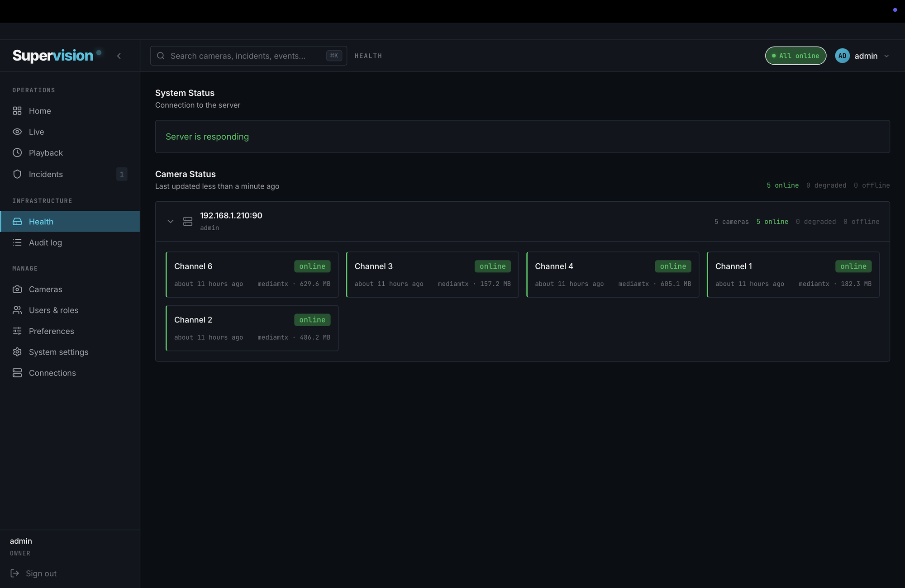Click the search magnifier icon

tap(161, 56)
